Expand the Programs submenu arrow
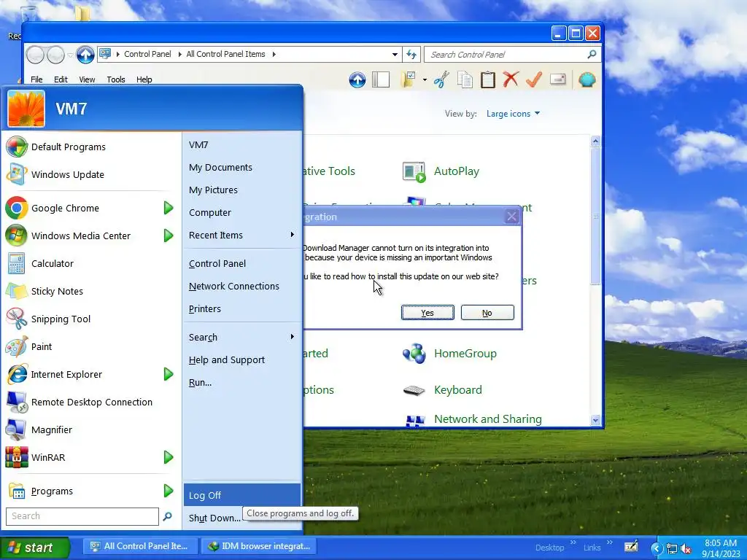The height and width of the screenshot is (560, 747). coord(169,491)
